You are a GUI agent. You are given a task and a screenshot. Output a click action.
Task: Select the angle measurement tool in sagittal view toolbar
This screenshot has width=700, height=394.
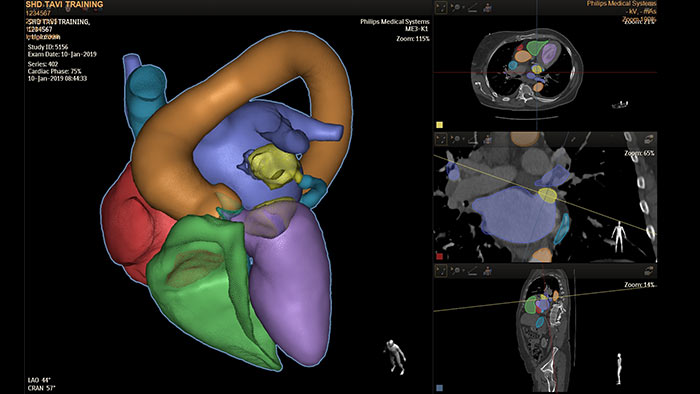(x=473, y=270)
